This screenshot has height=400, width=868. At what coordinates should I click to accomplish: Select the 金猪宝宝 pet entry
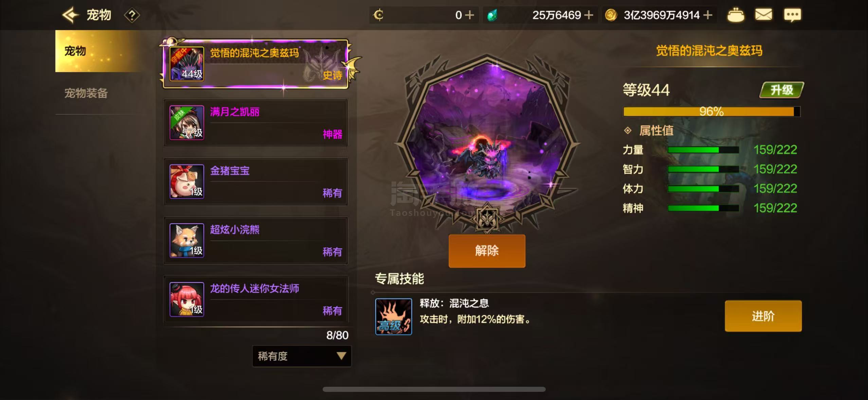pyautogui.click(x=256, y=182)
